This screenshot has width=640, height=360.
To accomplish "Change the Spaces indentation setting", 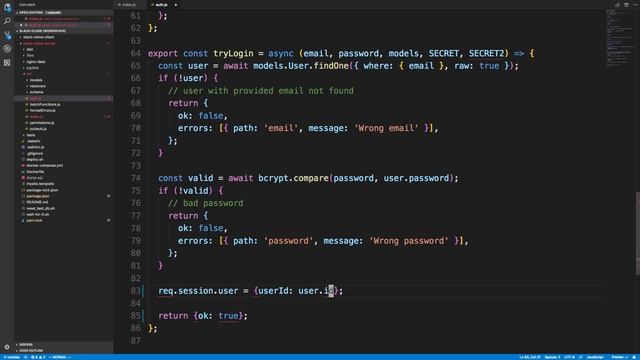I will pyautogui.click(x=552, y=357).
